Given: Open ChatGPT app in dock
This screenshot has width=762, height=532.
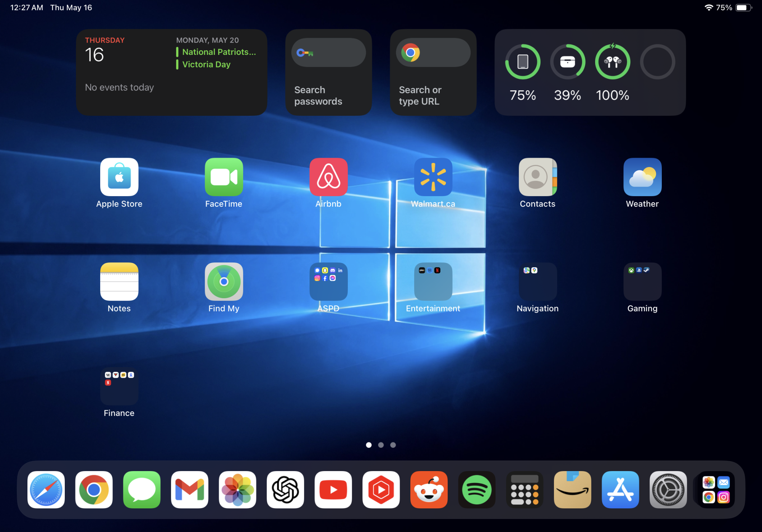Looking at the screenshot, I should coord(285,490).
